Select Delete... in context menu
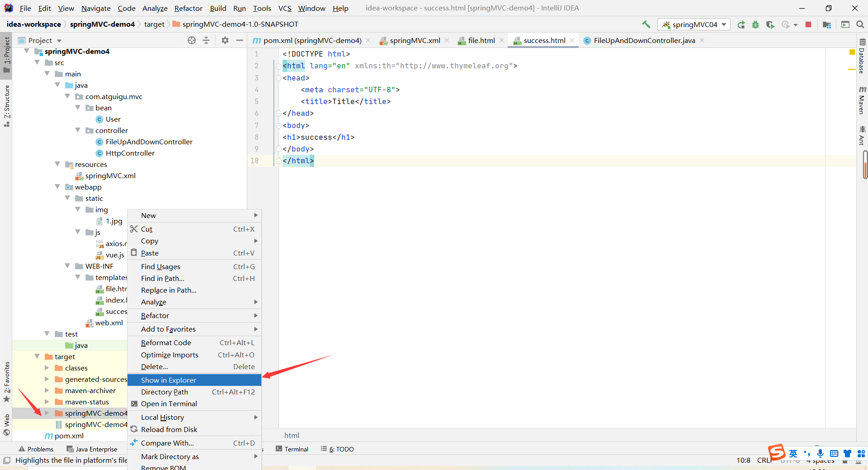Viewport: 868px width, 470px height. pyautogui.click(x=194, y=366)
